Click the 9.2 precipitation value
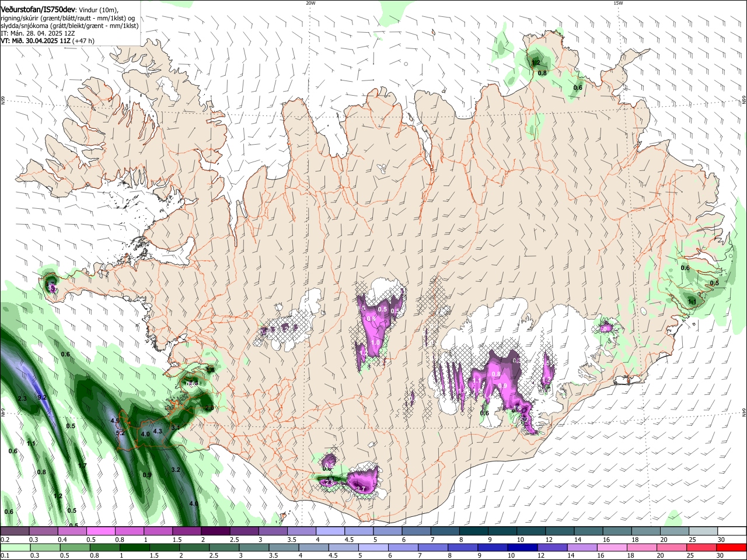Screen dimensions: 747x560 click(42, 397)
